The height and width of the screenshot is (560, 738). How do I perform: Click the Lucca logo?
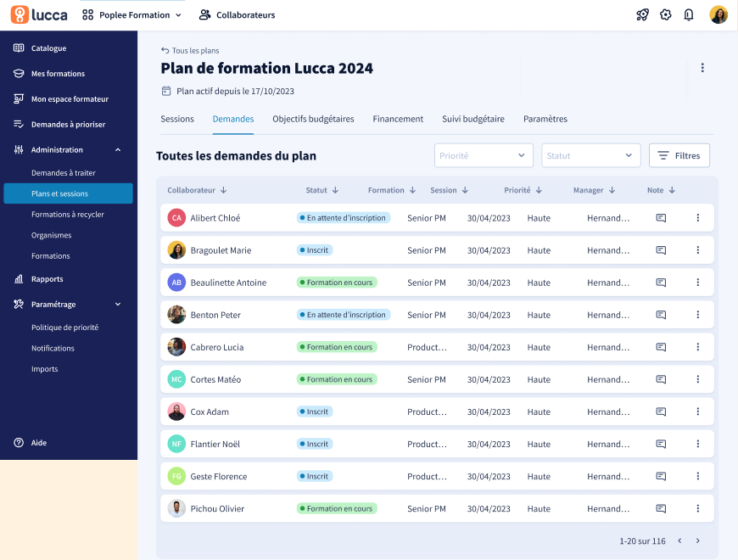click(x=39, y=14)
